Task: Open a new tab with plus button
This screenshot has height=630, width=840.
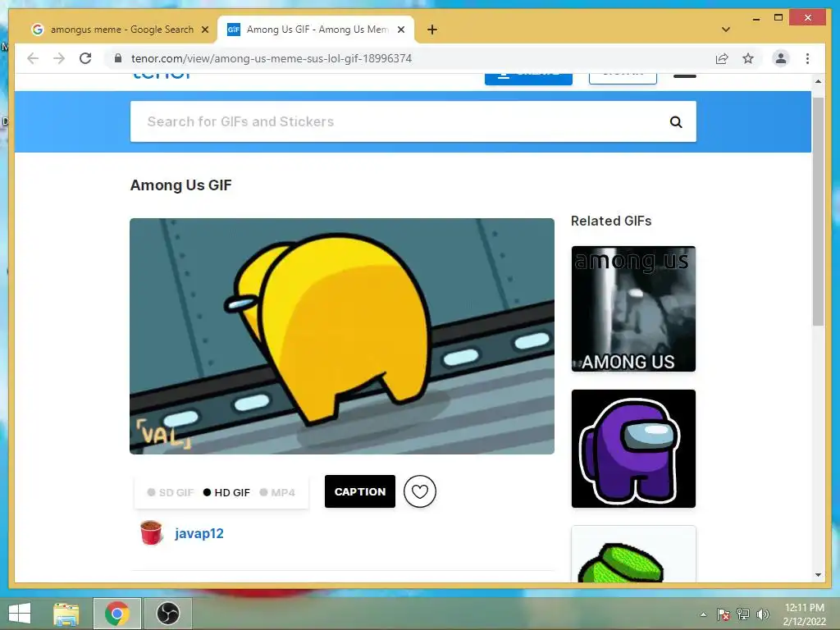Action: click(x=432, y=30)
